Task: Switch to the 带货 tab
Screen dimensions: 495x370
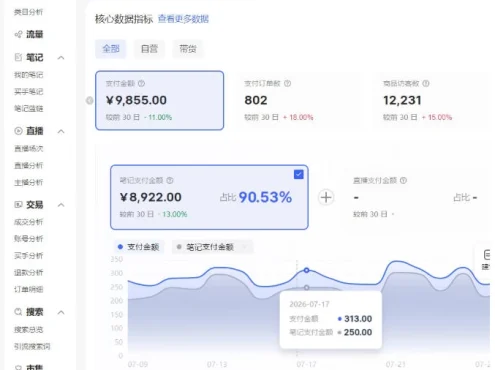Action: (188, 49)
